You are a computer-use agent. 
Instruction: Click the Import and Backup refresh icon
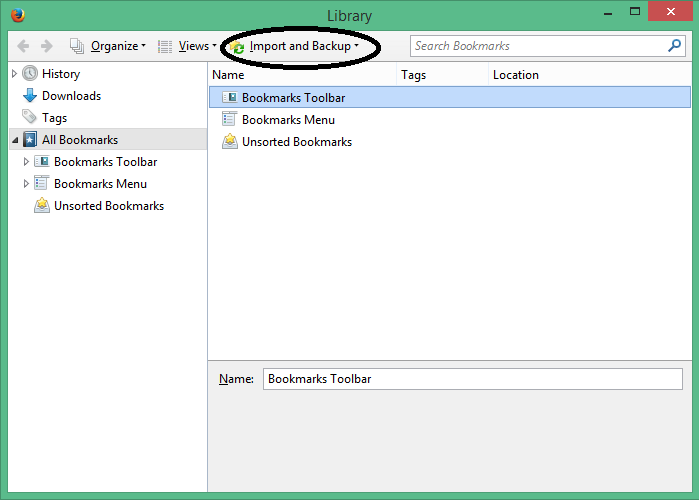click(x=238, y=47)
